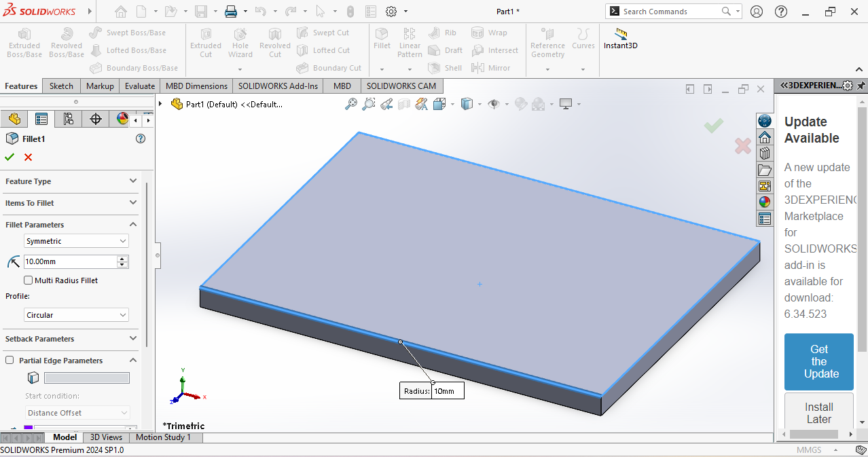
Task: Confirm with viewport corner green check
Action: click(713, 126)
